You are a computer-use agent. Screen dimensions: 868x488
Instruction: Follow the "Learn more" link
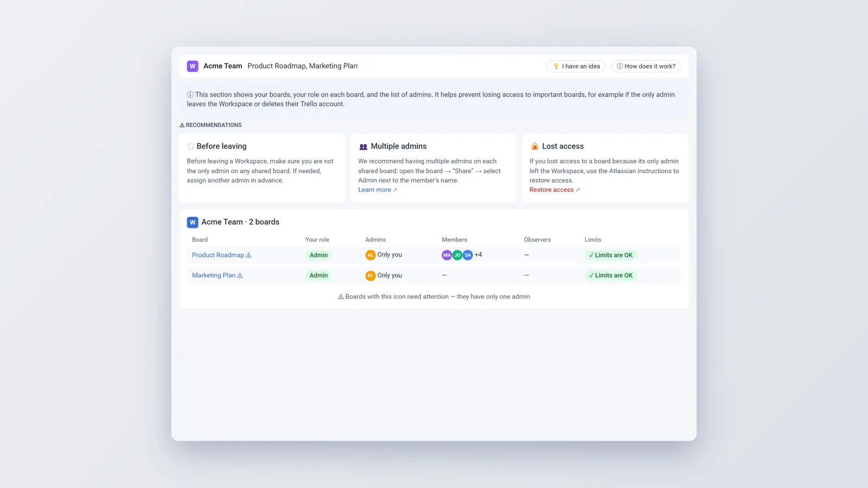[378, 190]
